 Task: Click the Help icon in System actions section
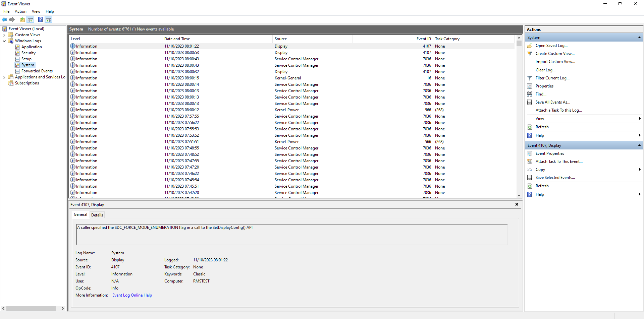coord(530,135)
